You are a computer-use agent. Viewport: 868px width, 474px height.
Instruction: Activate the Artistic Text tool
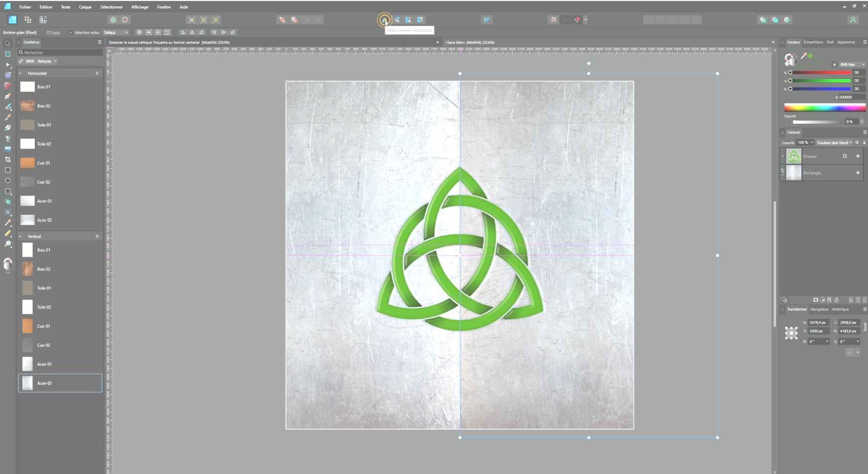[x=7, y=212]
